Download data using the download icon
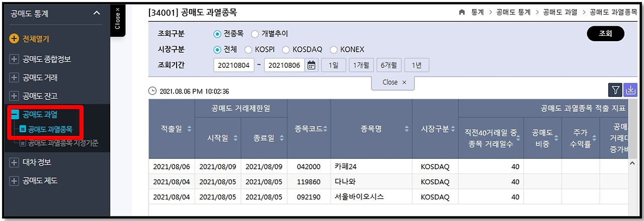The height and width of the screenshot is (221, 644). pyautogui.click(x=630, y=90)
